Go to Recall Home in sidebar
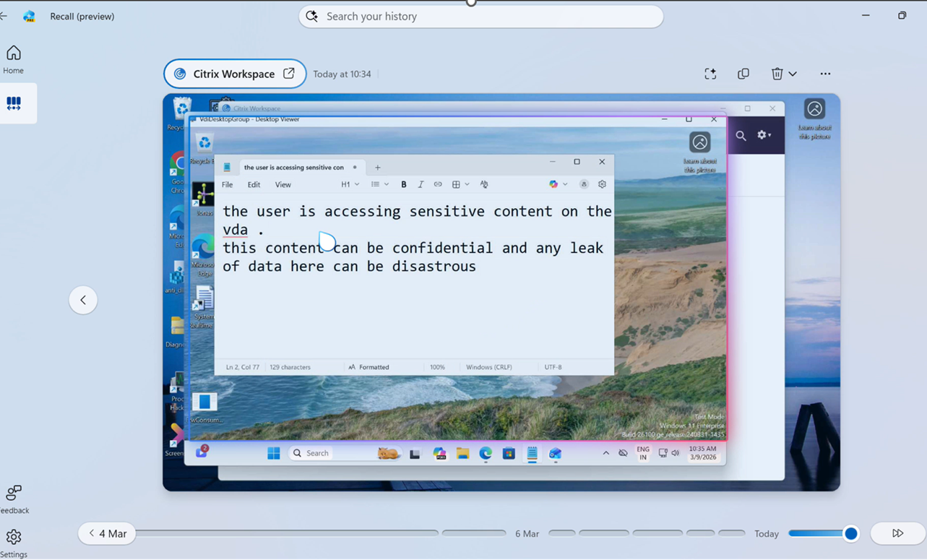This screenshot has height=560, width=927. coord(14,60)
